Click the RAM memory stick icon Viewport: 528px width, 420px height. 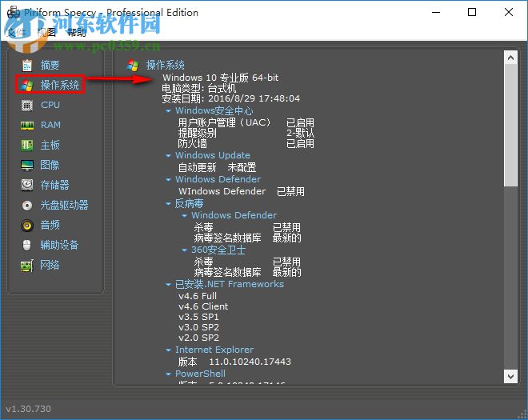pos(27,126)
